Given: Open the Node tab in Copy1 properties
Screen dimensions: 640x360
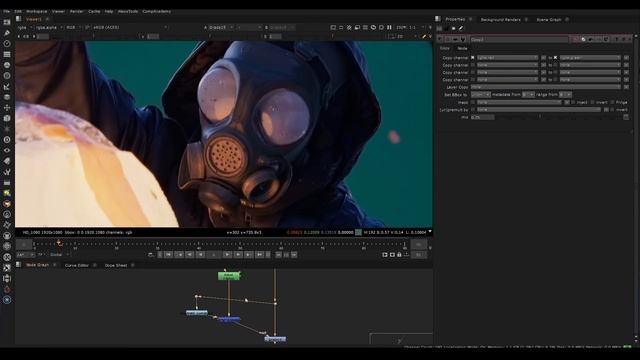Looking at the screenshot, I should [x=462, y=48].
